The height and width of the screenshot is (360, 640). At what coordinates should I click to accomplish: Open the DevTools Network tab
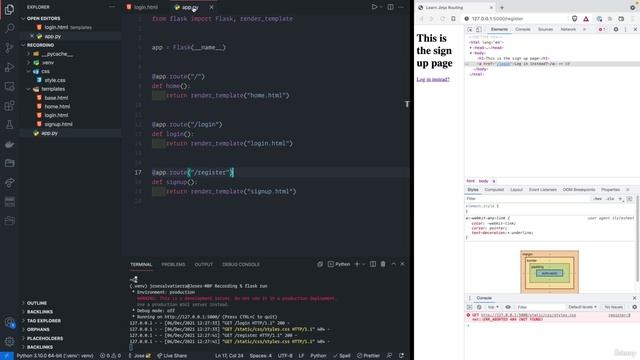click(x=568, y=29)
